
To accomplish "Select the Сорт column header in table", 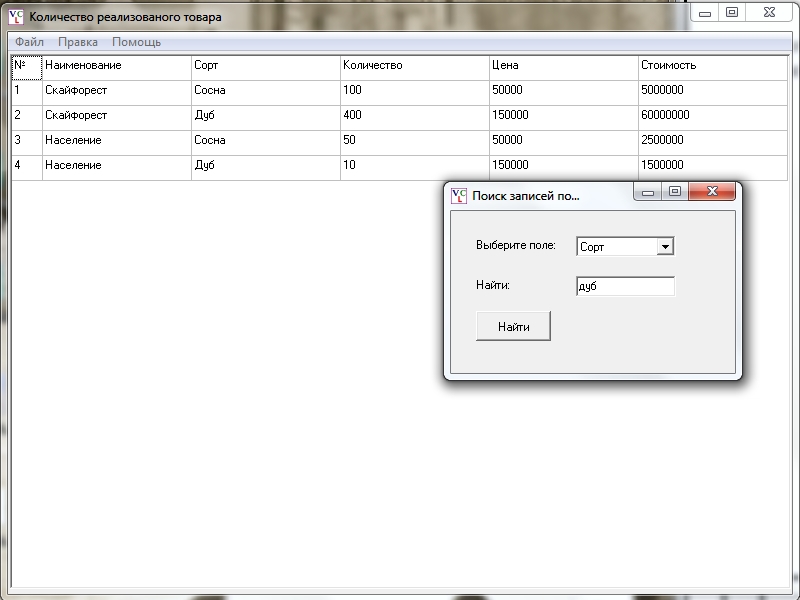I will pos(266,68).
